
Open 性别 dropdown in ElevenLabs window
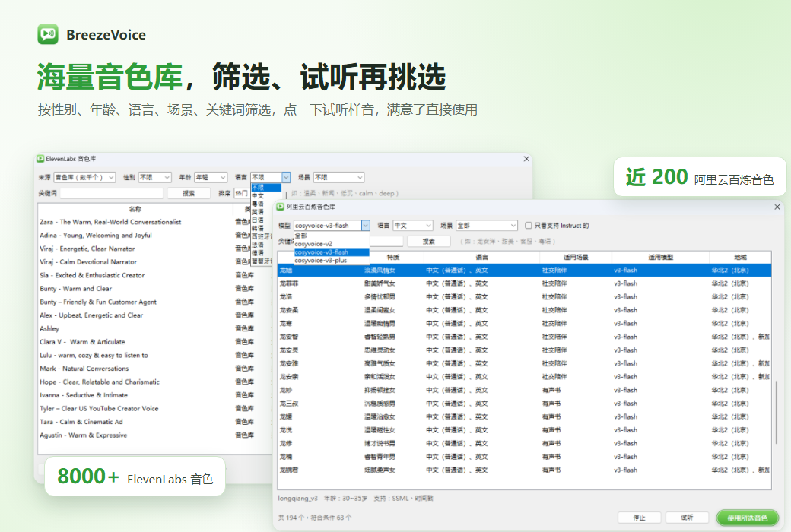tap(155, 178)
